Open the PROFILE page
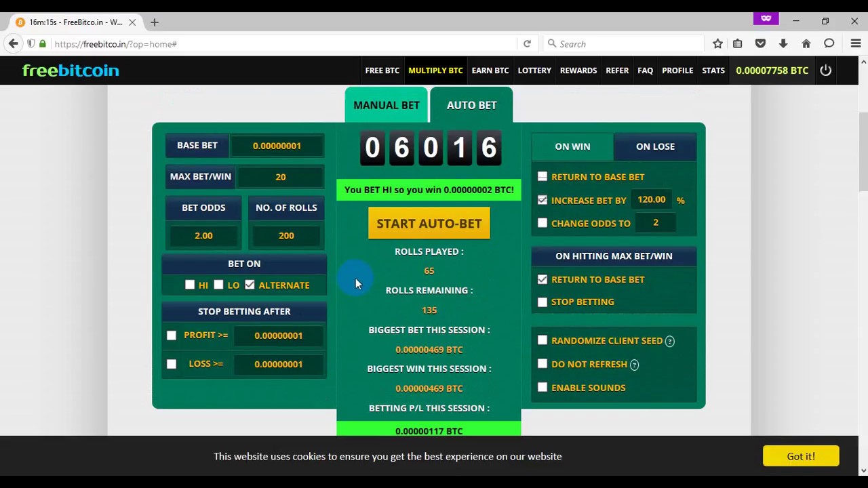868x488 pixels. point(677,70)
